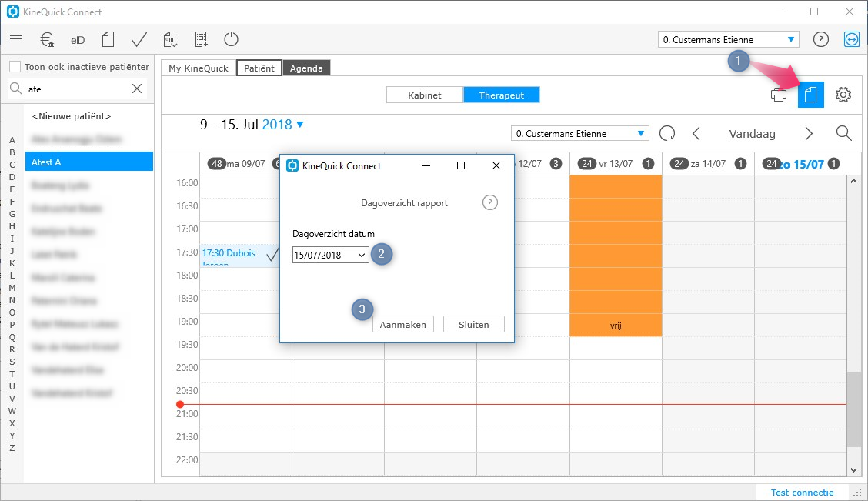Screen dimensions: 868x501
Task: Close the Dagoverzicht dialog with X
Action: 496,165
